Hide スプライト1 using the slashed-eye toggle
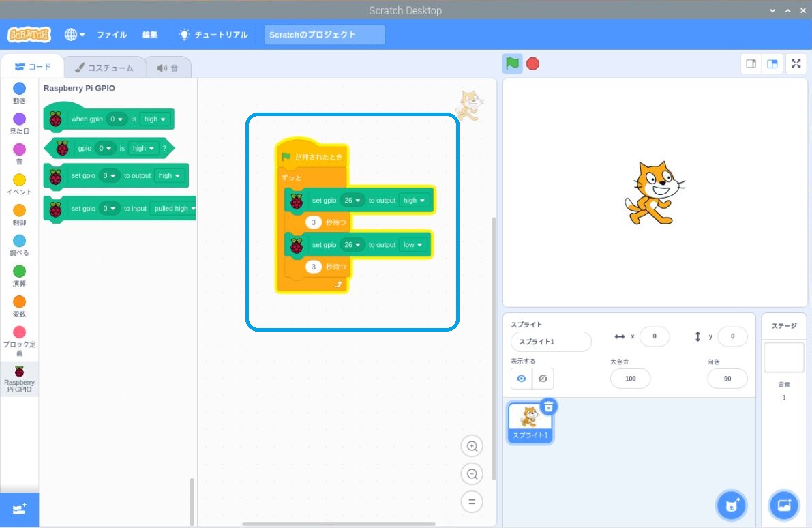The width and height of the screenshot is (812, 528). pyautogui.click(x=543, y=379)
